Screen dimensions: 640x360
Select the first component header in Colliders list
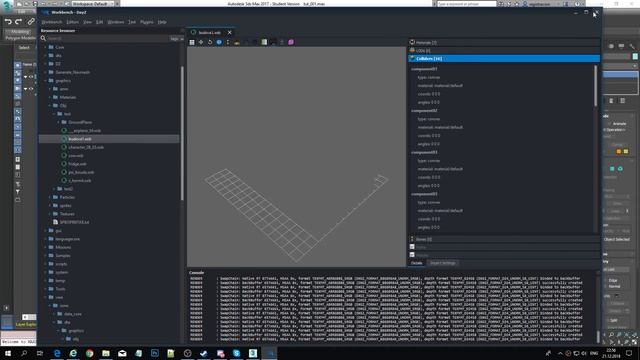pyautogui.click(x=424, y=69)
